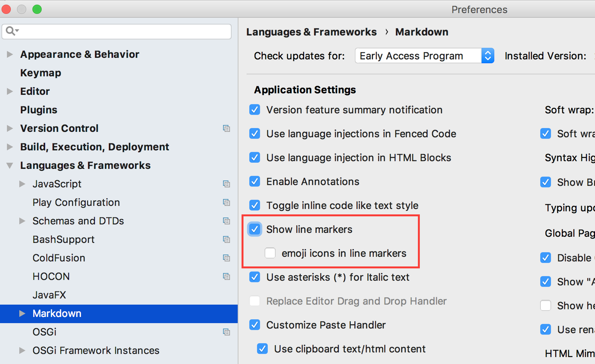This screenshot has width=595, height=364.
Task: Uncheck Version feature summary notification
Action: tap(255, 110)
